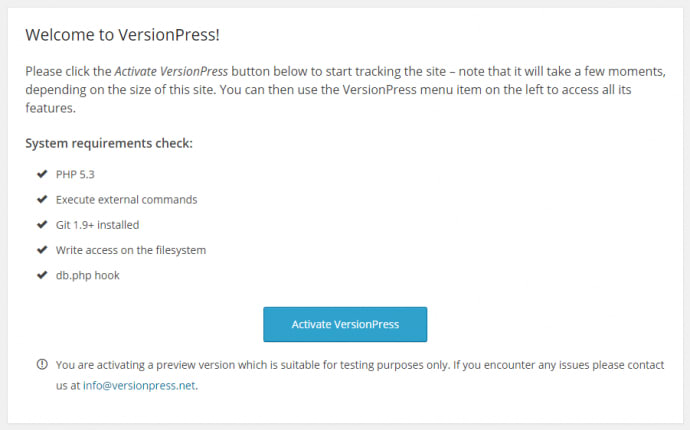Click the info circle icon near the preview warning
690x430 pixels.
click(x=41, y=365)
